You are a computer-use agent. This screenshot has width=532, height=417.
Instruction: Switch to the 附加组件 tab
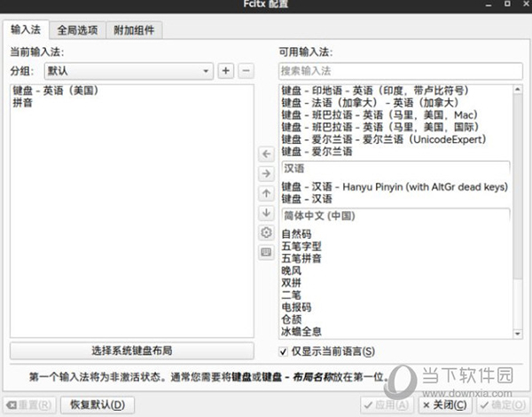(134, 30)
